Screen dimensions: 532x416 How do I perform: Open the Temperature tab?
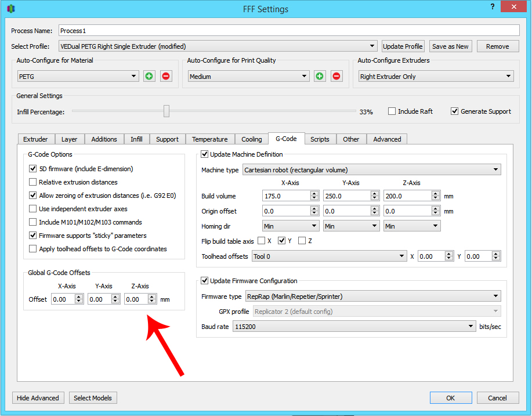[x=209, y=139]
